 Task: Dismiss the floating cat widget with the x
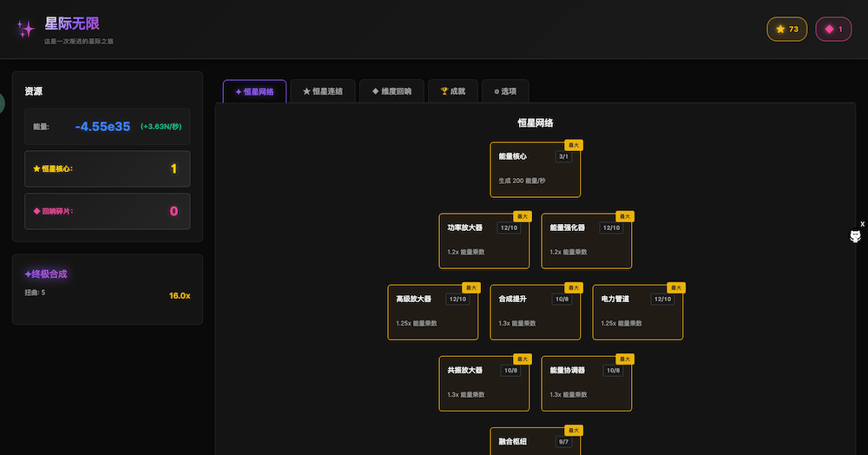tap(862, 224)
